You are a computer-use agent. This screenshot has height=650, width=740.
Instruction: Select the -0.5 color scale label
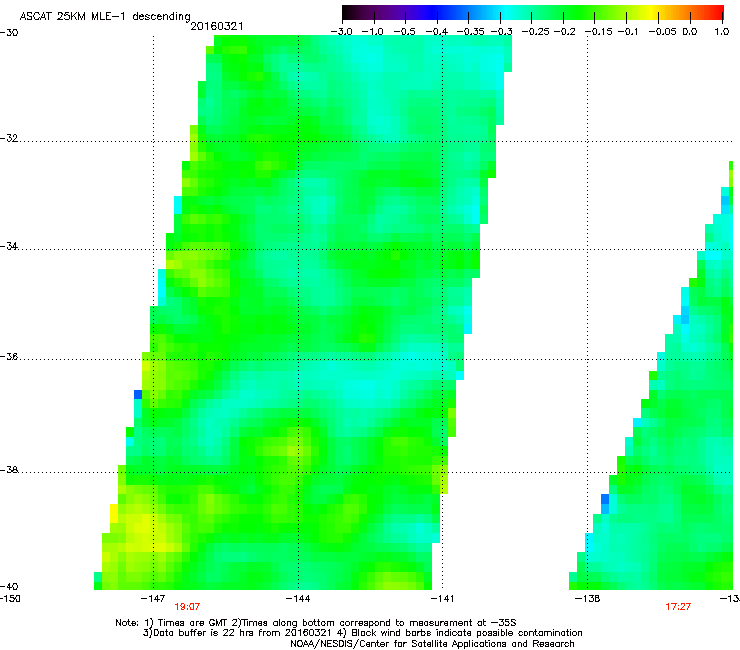404,32
